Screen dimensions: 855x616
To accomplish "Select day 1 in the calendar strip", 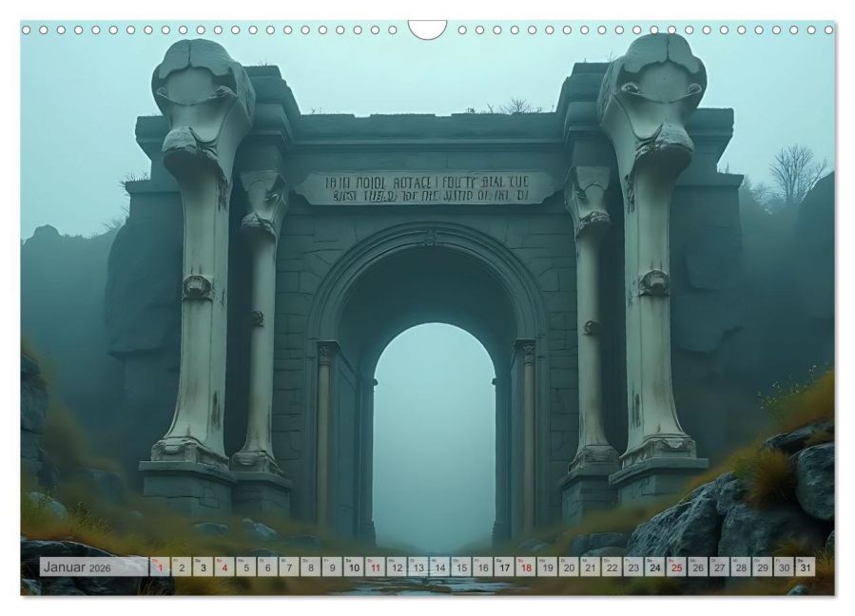I will tap(161, 567).
